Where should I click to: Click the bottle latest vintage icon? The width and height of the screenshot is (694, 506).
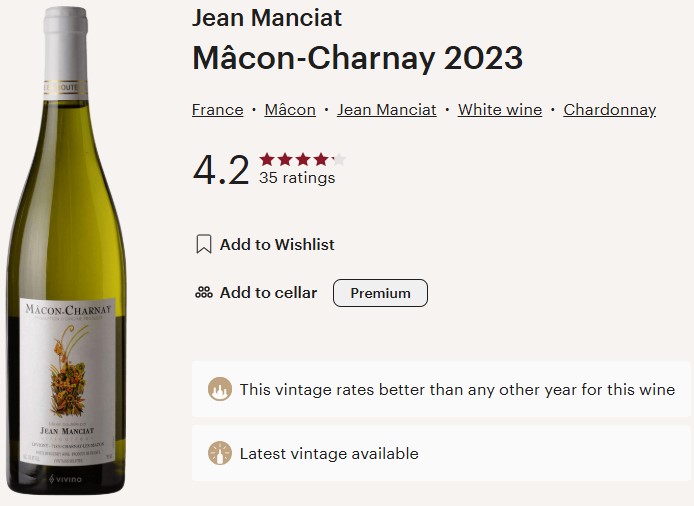pos(219,453)
